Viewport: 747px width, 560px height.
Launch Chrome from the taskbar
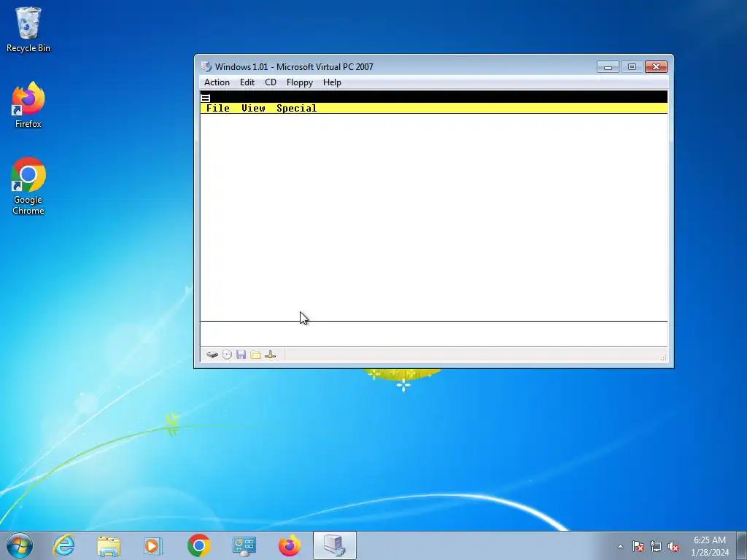click(x=198, y=545)
